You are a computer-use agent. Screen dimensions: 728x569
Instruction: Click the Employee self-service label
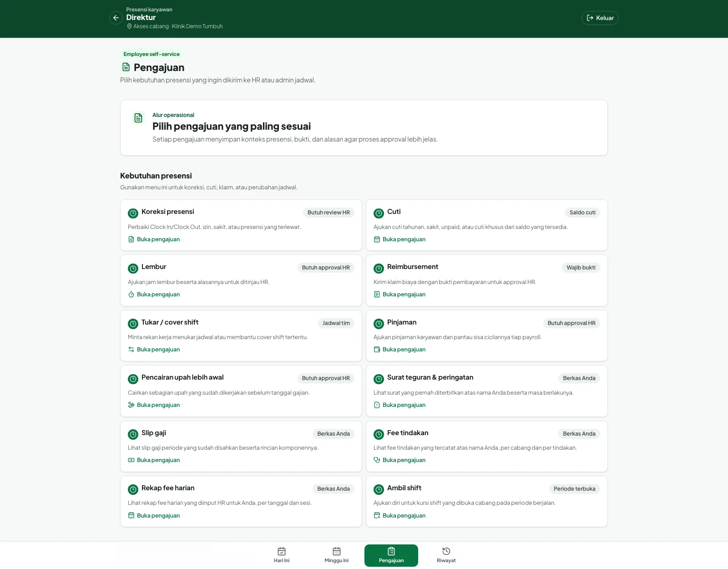[152, 54]
